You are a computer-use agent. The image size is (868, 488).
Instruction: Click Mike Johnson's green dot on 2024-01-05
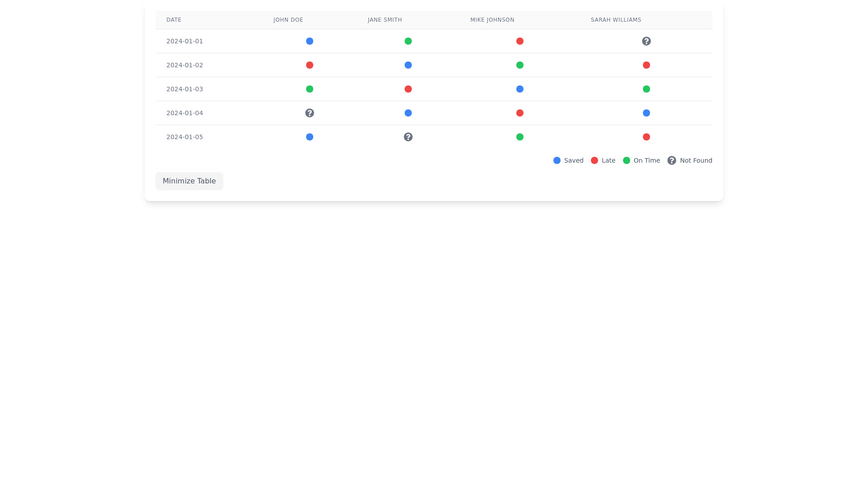(x=519, y=137)
